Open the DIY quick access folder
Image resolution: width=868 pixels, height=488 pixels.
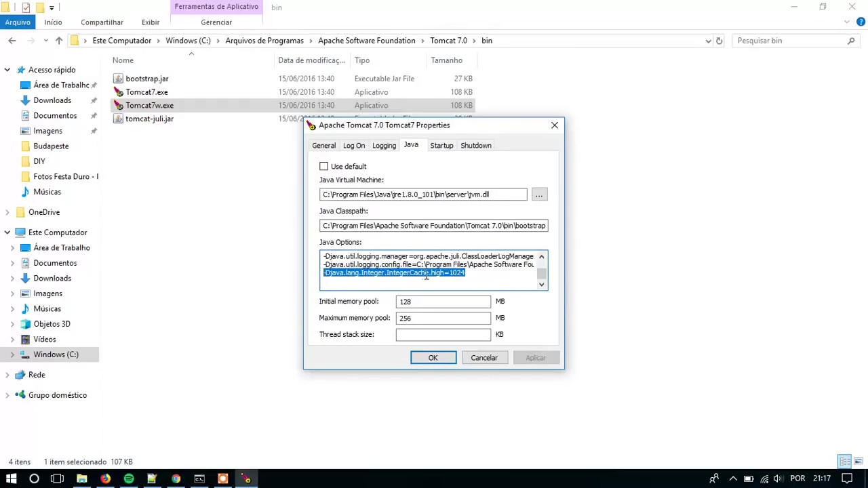tap(39, 161)
